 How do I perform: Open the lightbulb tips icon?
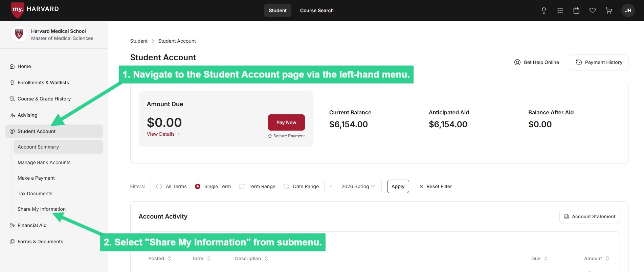pos(544,10)
